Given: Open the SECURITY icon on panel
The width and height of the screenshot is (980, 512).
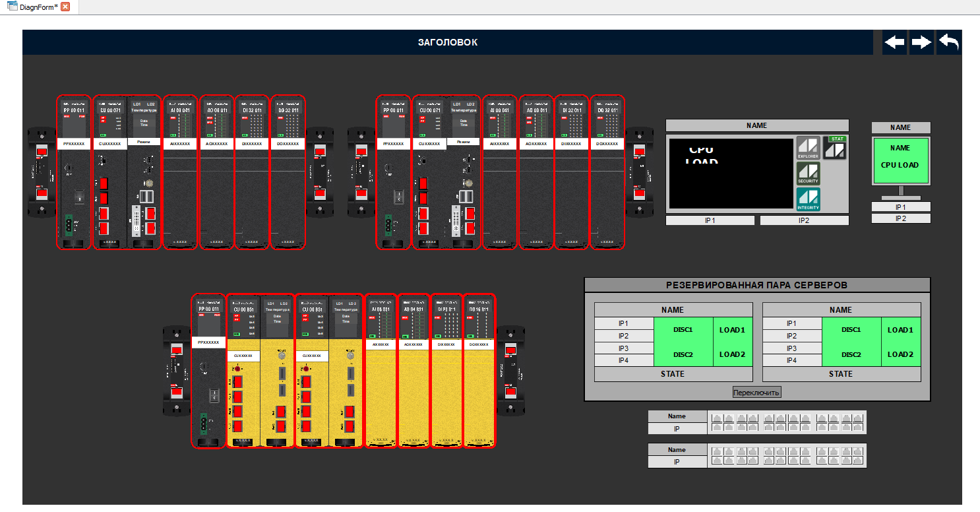Looking at the screenshot, I should (x=808, y=174).
